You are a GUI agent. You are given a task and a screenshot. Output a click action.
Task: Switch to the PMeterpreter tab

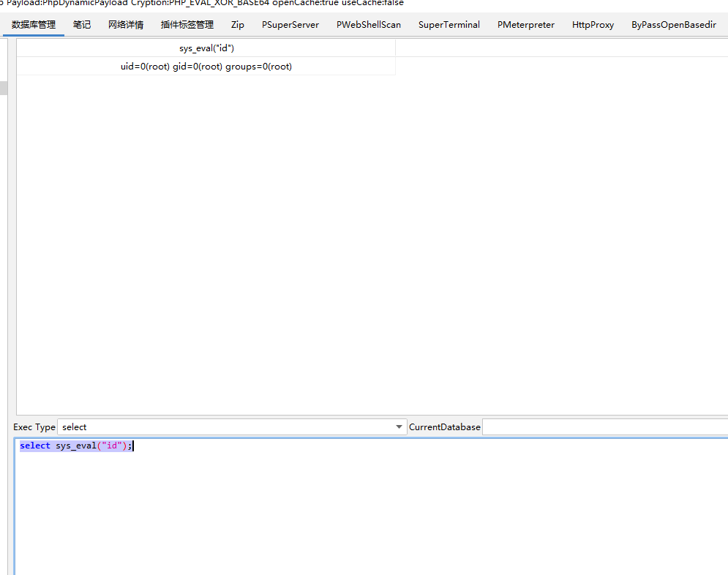point(525,24)
